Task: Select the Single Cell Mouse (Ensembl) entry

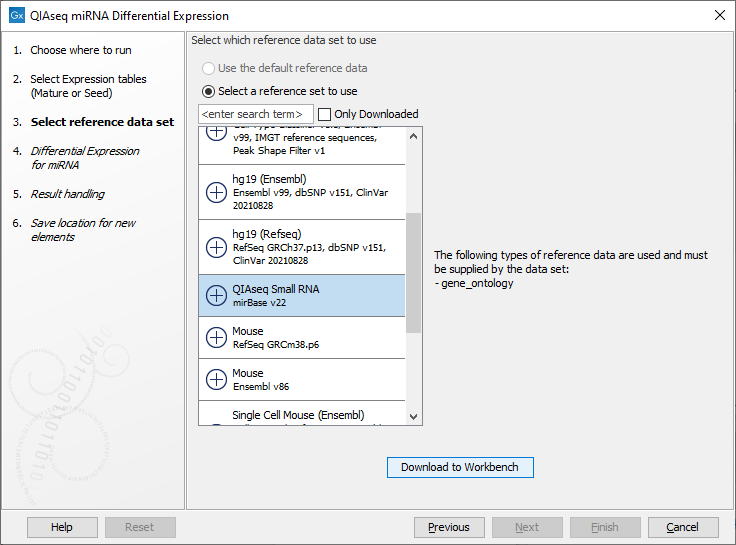Action: pos(298,415)
